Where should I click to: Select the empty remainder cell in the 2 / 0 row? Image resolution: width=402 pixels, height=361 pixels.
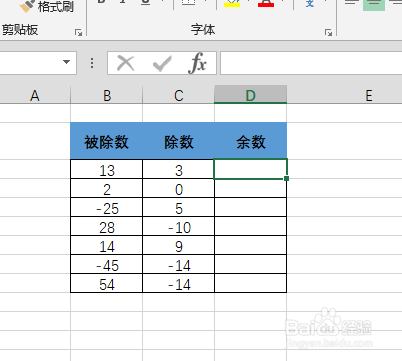click(x=250, y=188)
